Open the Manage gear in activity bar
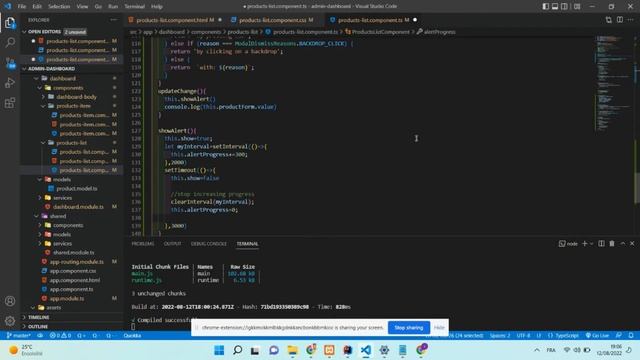Image resolution: width=640 pixels, height=360 pixels. coord(10,321)
